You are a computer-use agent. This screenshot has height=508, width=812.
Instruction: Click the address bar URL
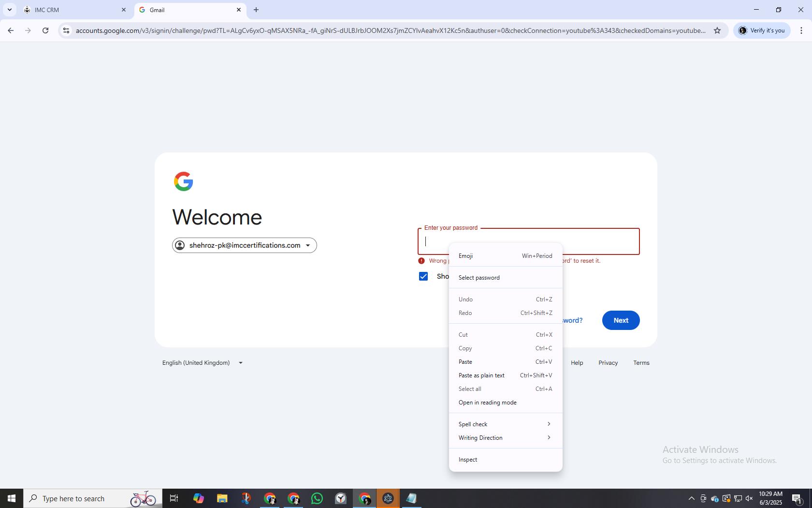click(x=390, y=30)
